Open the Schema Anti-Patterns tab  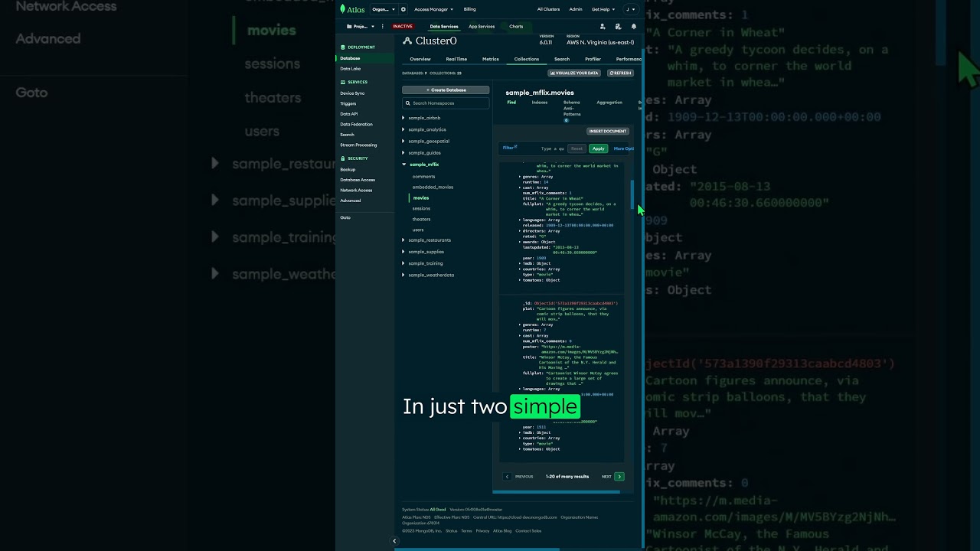(572, 107)
